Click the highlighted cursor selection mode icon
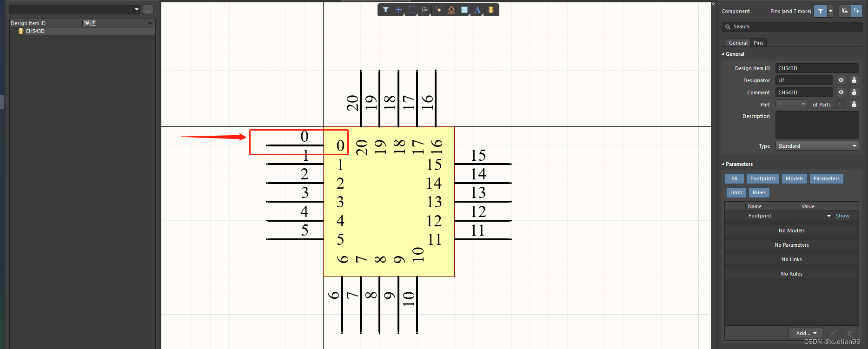Image resolution: width=868 pixels, height=349 pixels. coord(856,11)
